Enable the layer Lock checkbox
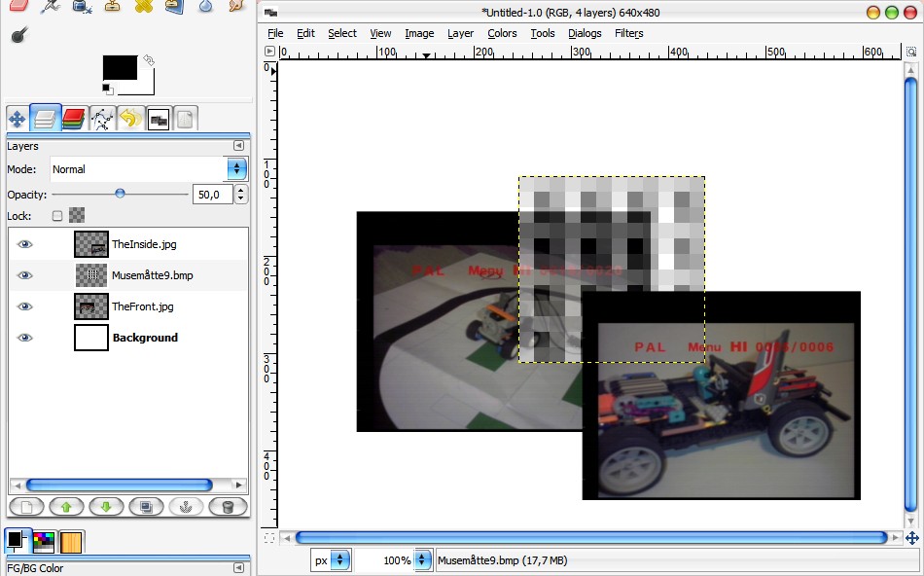The height and width of the screenshot is (576, 924). pos(57,216)
